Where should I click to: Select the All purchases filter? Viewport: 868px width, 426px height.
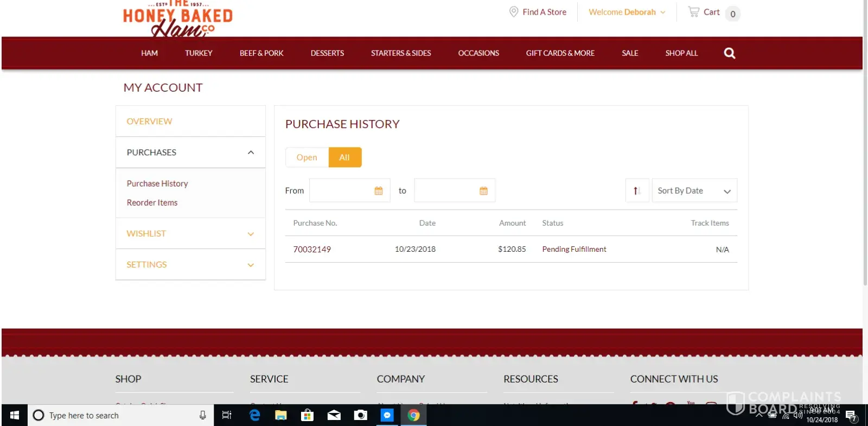344,157
